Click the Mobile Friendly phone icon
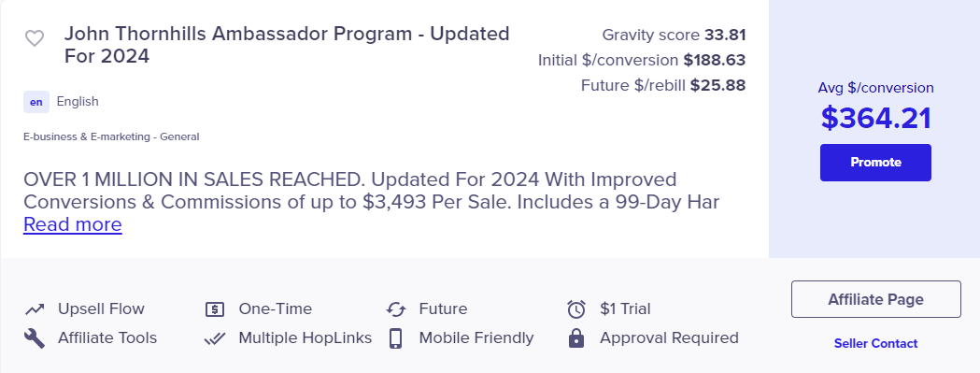 click(x=395, y=338)
